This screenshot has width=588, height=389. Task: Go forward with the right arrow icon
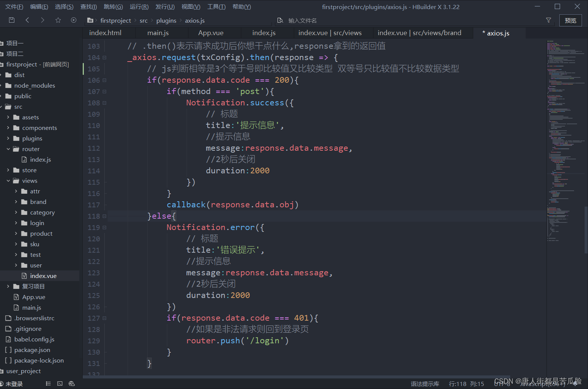42,20
